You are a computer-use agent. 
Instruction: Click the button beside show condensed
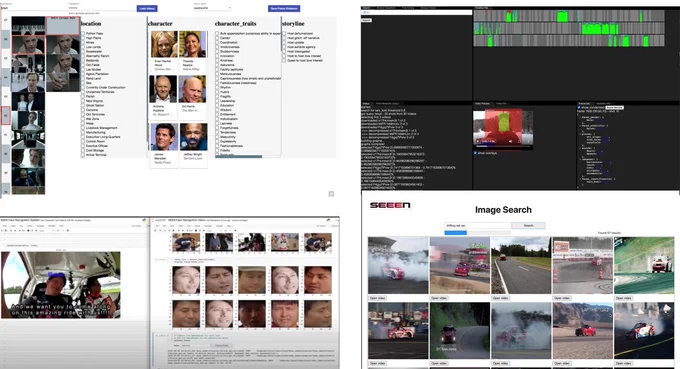(615, 108)
